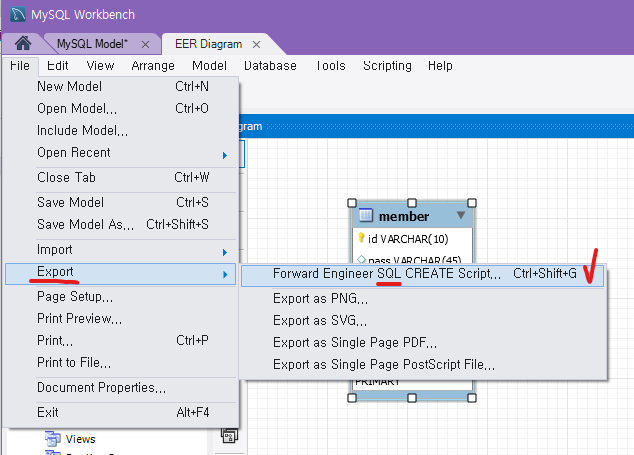
Task: Select the Views tree item
Action: (80, 439)
